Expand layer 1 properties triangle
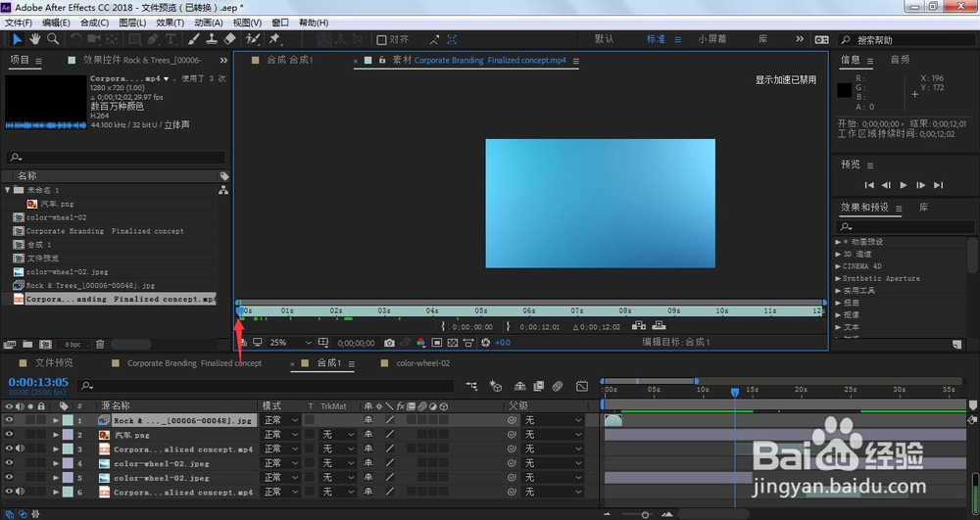The width and height of the screenshot is (980, 520). click(x=56, y=421)
